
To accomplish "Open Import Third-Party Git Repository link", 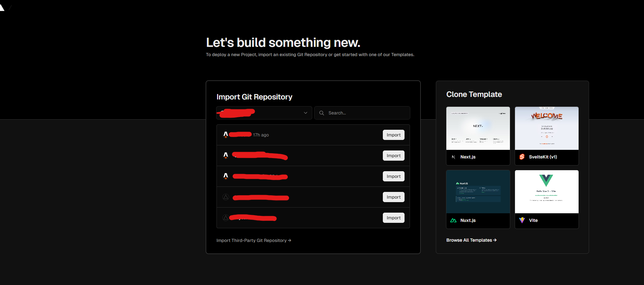I will 254,240.
